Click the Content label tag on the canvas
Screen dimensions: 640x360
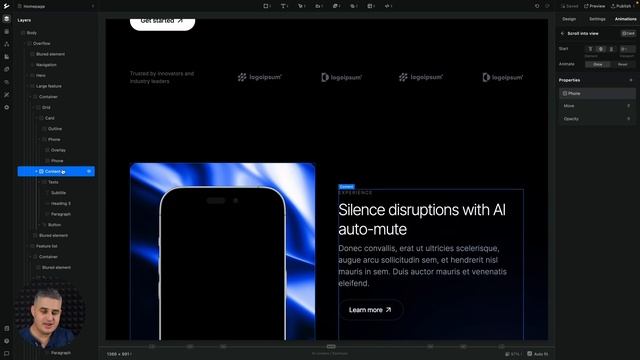(x=346, y=187)
